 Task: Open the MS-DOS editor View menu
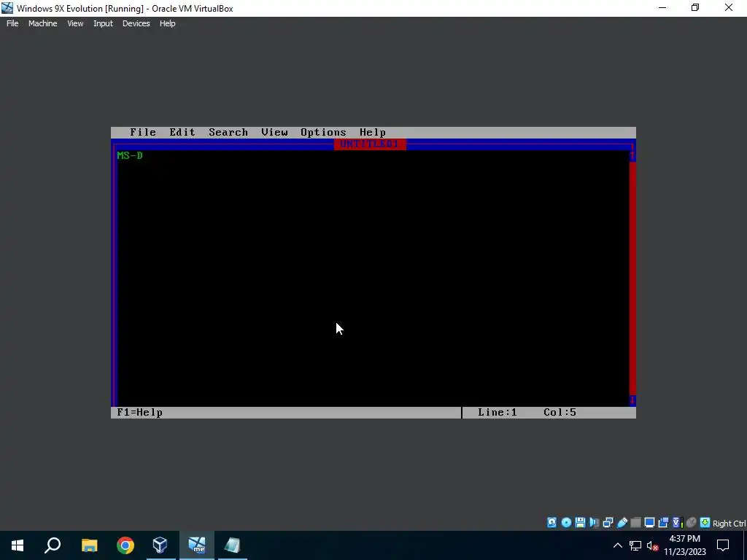[x=274, y=133]
